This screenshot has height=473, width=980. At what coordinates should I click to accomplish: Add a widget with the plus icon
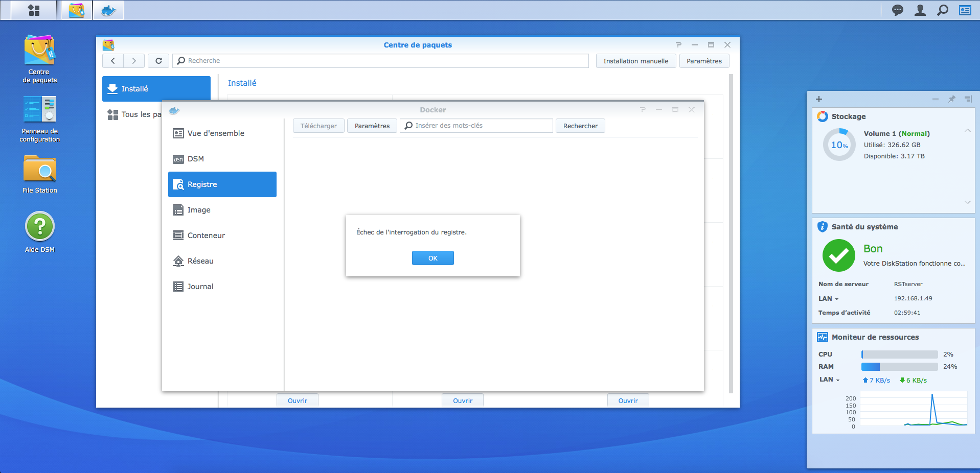click(819, 99)
